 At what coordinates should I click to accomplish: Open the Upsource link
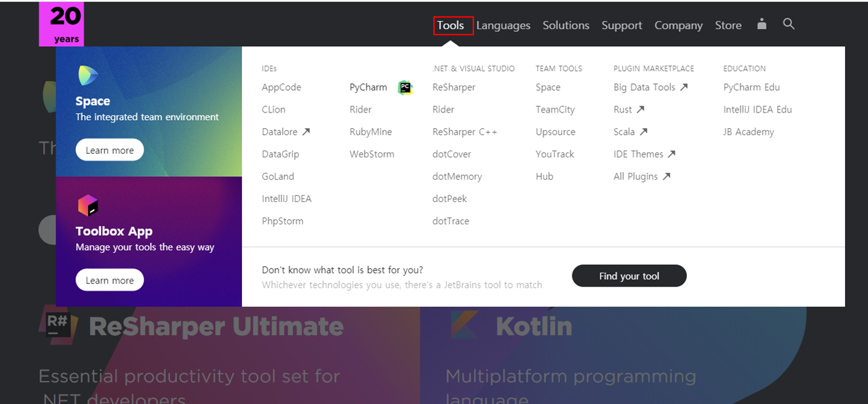point(555,132)
